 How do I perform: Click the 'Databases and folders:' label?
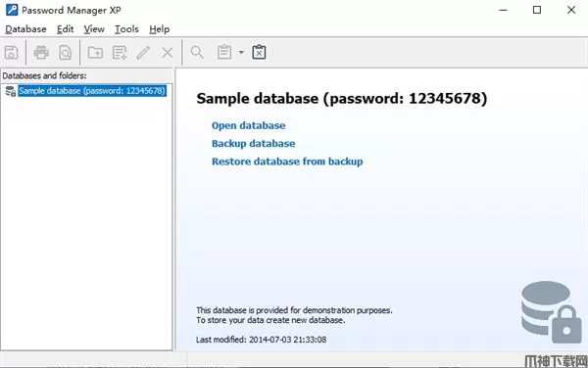click(x=44, y=75)
